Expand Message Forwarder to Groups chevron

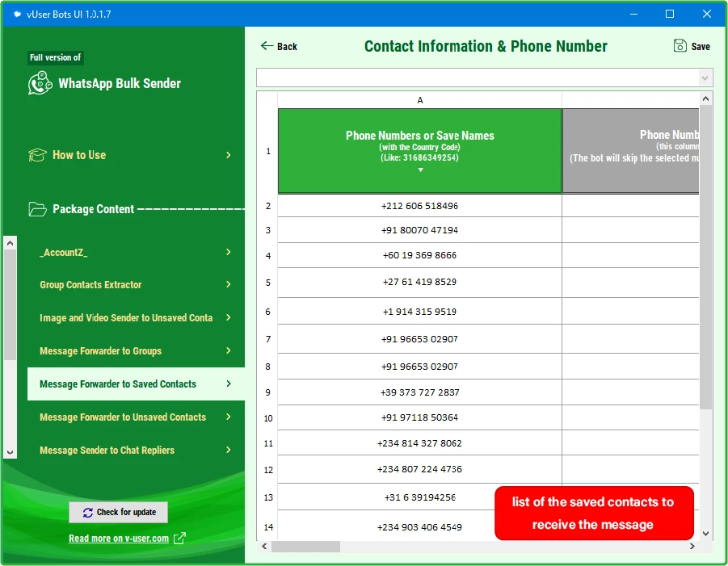[228, 350]
